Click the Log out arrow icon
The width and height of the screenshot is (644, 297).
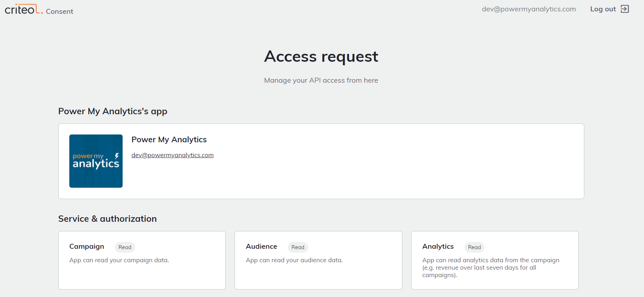point(625,9)
